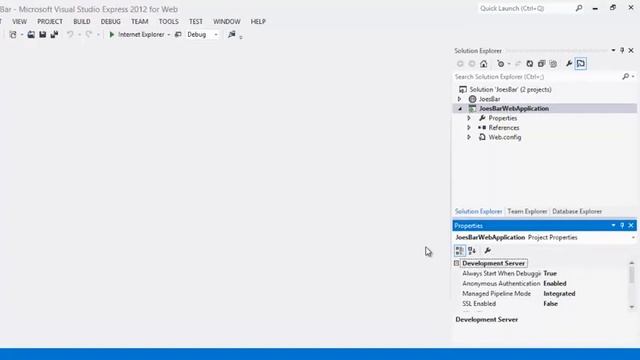
Task: Open JoesBarWebApplication Project Properties object dropdown
Action: point(633,238)
